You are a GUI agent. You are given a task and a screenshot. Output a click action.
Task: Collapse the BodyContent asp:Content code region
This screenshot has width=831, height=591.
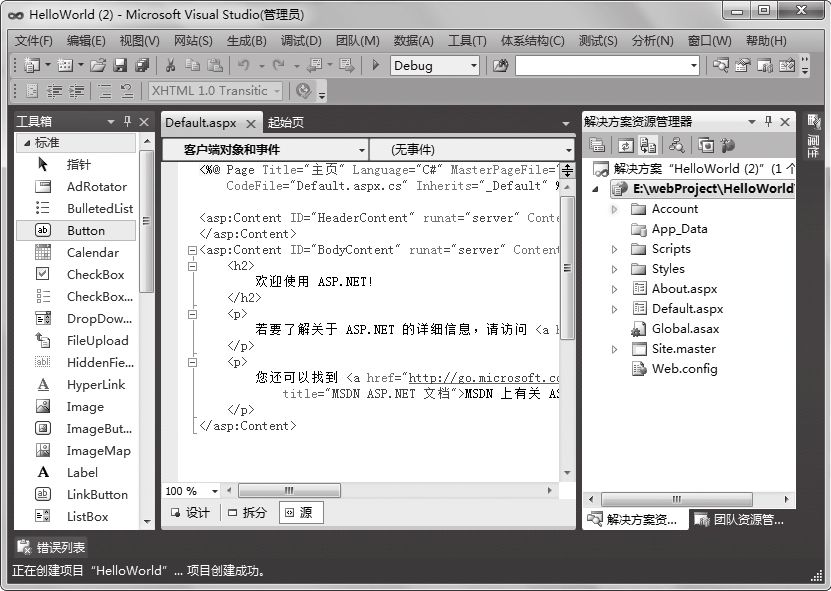pos(192,250)
